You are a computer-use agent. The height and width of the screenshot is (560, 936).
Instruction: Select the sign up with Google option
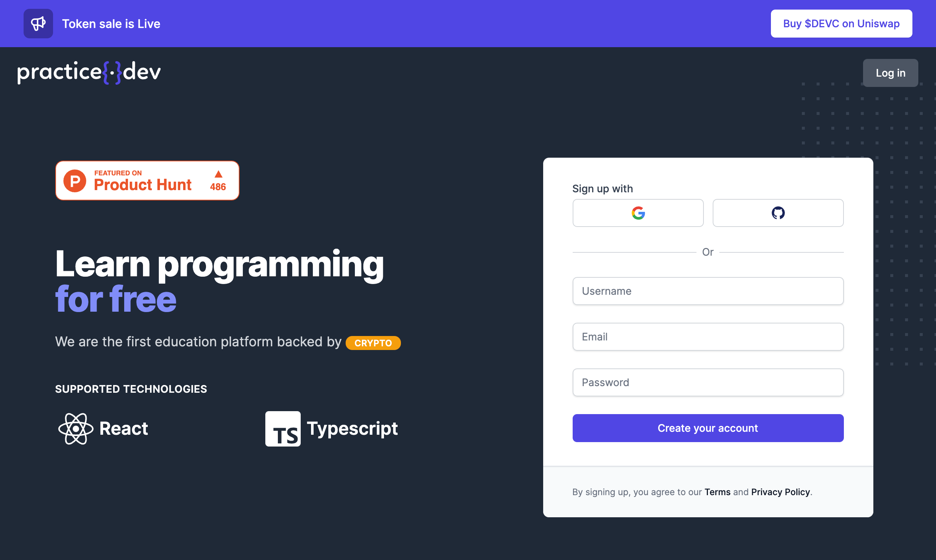coord(638,213)
